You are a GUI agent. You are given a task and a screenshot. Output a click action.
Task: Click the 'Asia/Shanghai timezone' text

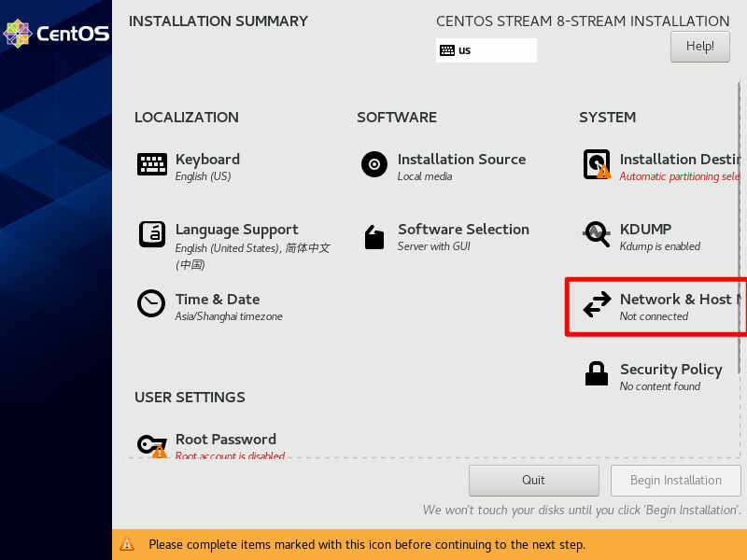229,316
